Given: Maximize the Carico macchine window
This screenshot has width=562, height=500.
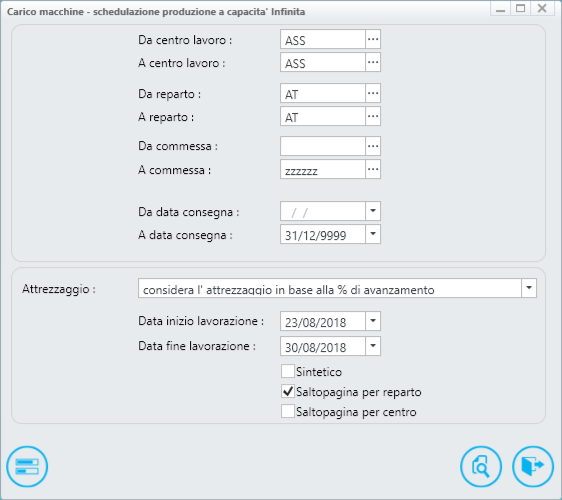Looking at the screenshot, I should click(x=520, y=8).
